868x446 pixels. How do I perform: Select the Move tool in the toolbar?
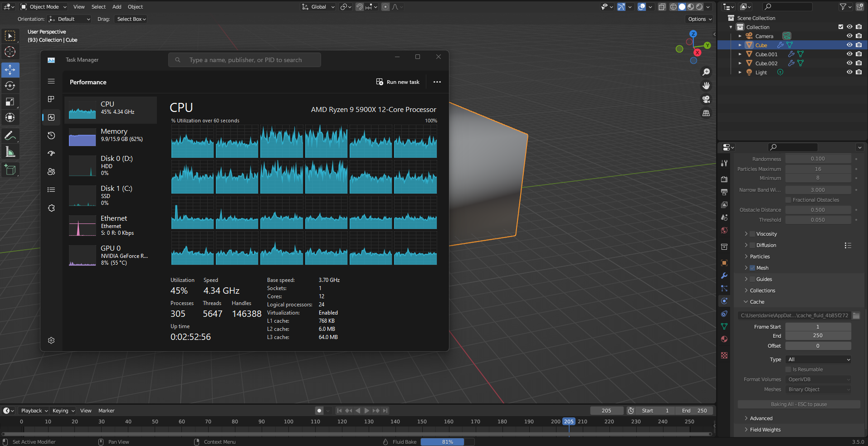click(10, 70)
